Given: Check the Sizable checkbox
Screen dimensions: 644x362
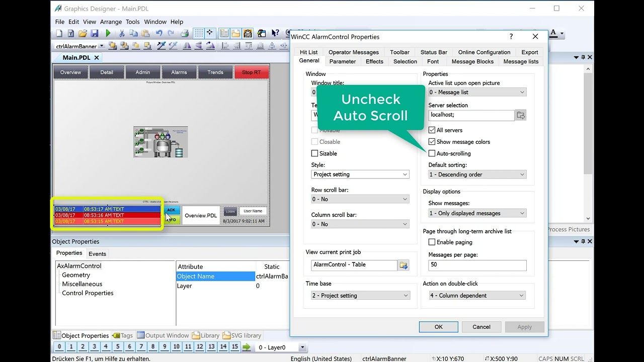Looking at the screenshot, I should (x=314, y=153).
